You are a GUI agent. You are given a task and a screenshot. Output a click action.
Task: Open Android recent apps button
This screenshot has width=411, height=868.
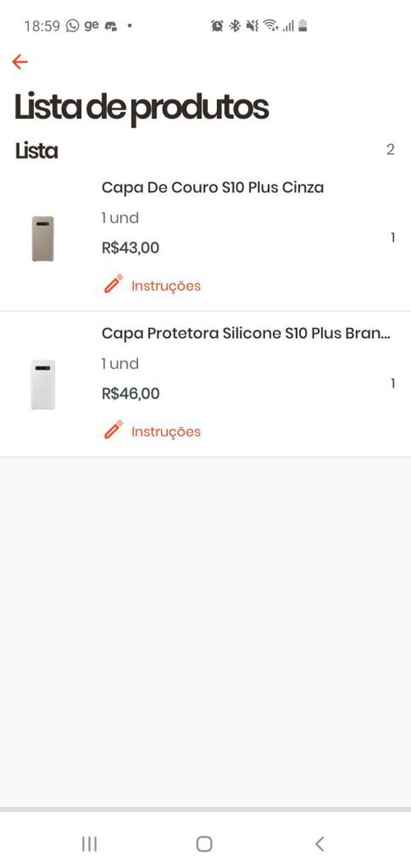89,843
